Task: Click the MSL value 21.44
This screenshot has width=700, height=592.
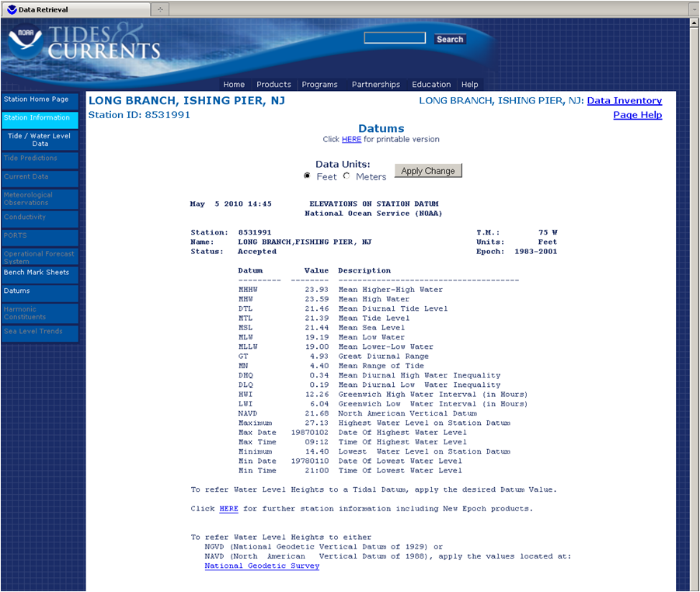Action: pyautogui.click(x=316, y=328)
